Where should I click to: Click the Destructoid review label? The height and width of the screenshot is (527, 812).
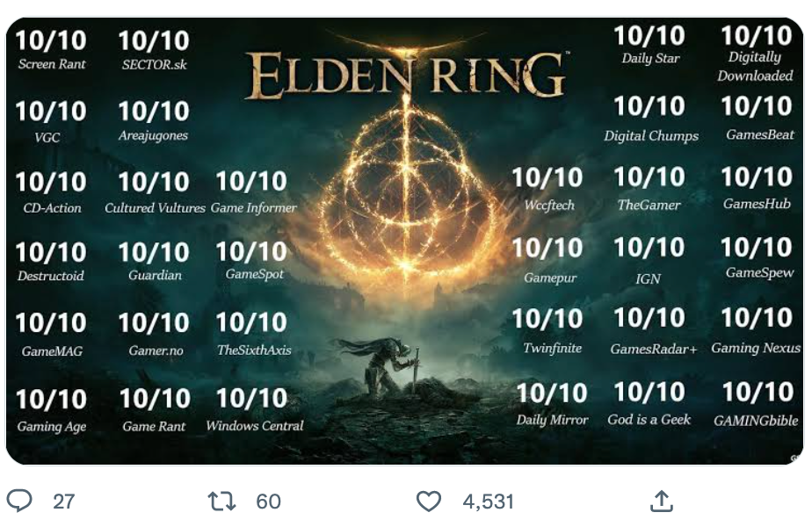click(x=51, y=275)
